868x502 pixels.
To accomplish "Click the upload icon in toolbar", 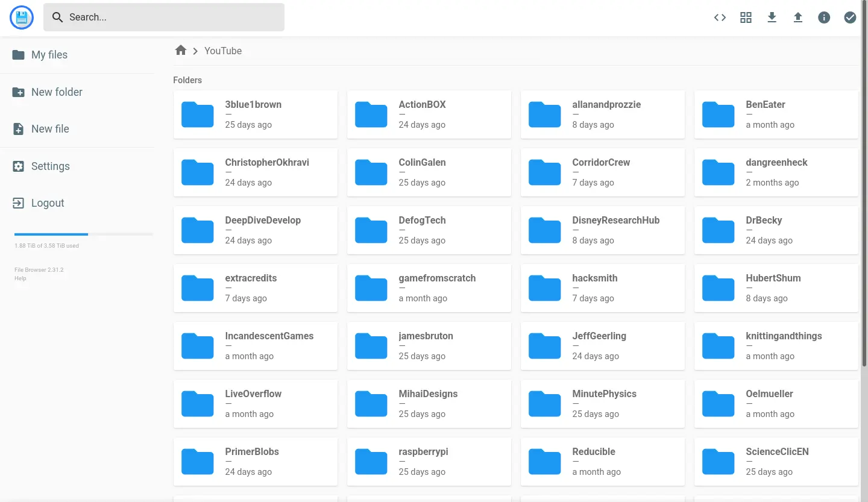I will (x=798, y=17).
